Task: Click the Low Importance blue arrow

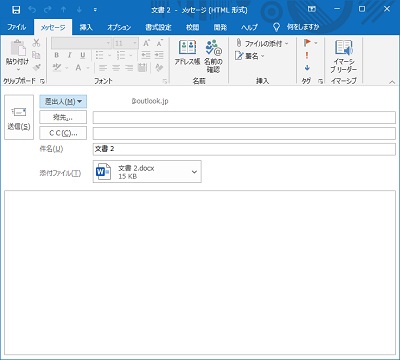Action: [307, 68]
